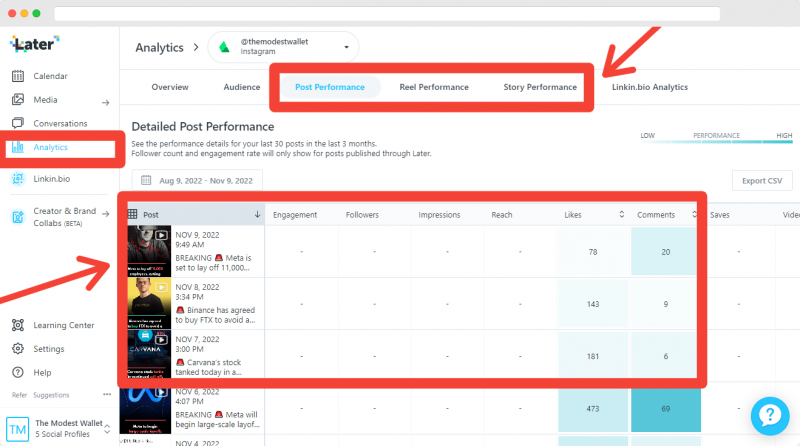Sort by the Comments column arrows

(x=694, y=214)
